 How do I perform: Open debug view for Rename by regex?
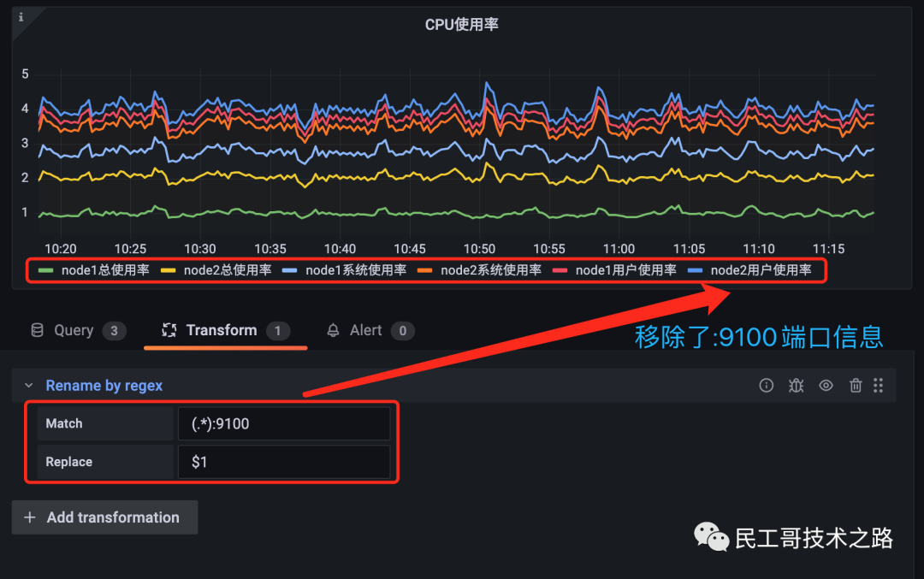coord(797,385)
